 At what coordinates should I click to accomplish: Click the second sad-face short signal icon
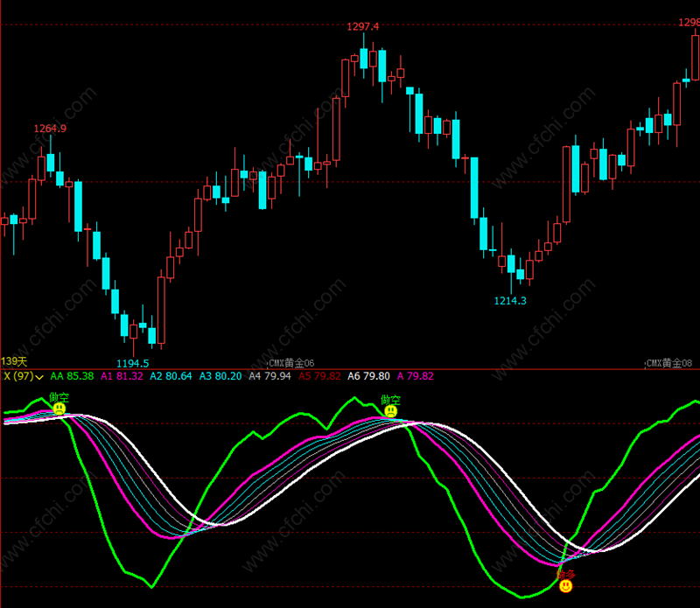[390, 411]
